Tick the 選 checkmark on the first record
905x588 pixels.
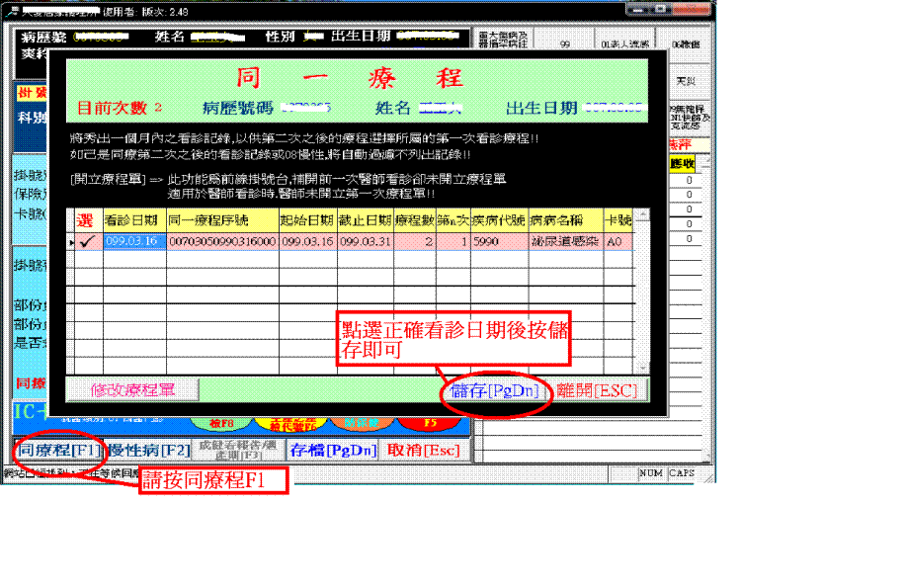(86, 240)
